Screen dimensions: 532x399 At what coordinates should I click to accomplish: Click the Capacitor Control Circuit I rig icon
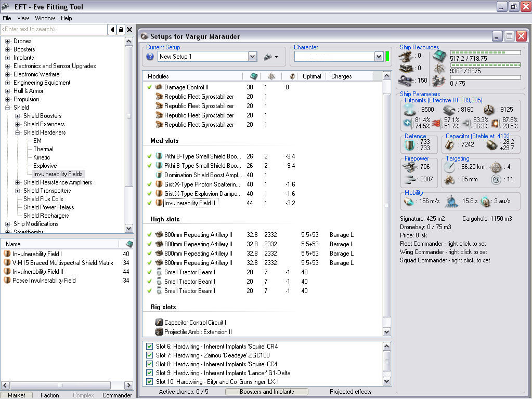159,323
